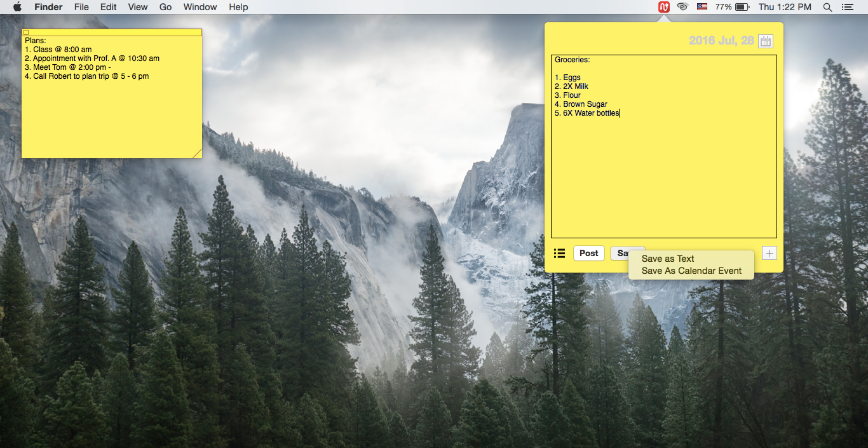Open Spotlight search

(827, 7)
